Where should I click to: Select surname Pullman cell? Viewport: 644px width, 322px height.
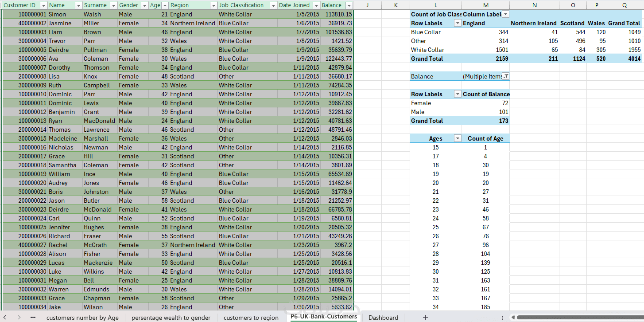pos(100,50)
